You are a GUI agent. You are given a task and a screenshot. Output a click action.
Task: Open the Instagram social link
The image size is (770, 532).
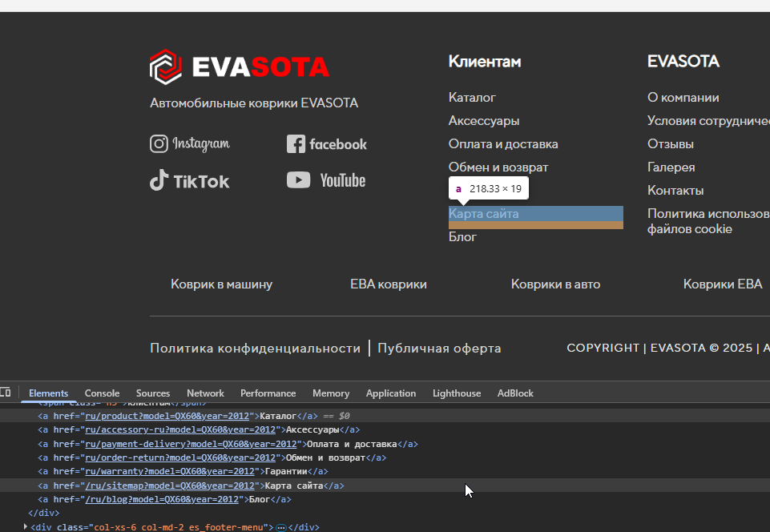pyautogui.click(x=190, y=144)
